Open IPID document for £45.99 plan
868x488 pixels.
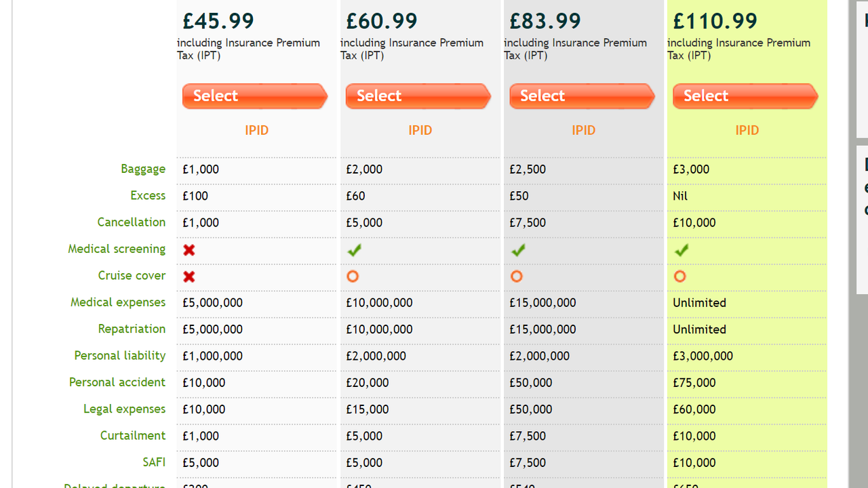click(257, 130)
